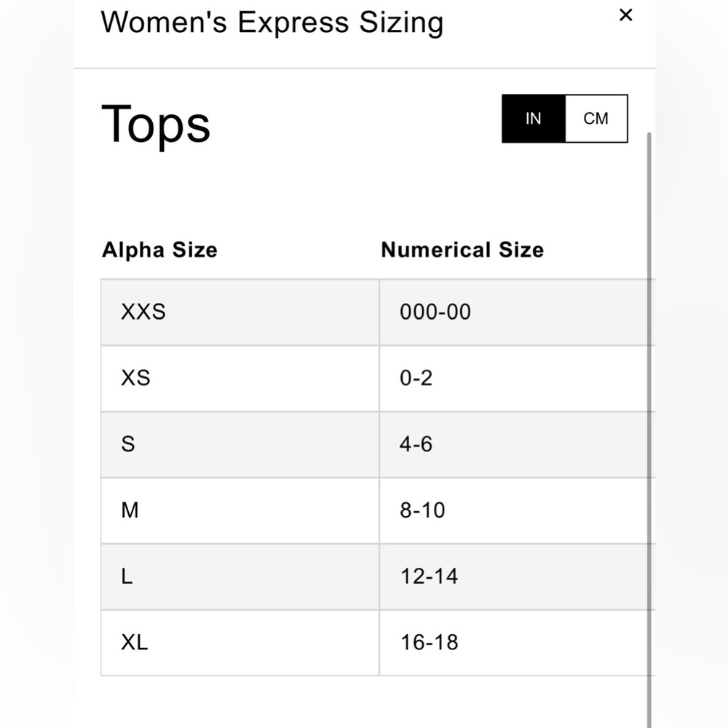Image resolution: width=728 pixels, height=728 pixels.
Task: Click the Tops section heading
Action: (156, 124)
